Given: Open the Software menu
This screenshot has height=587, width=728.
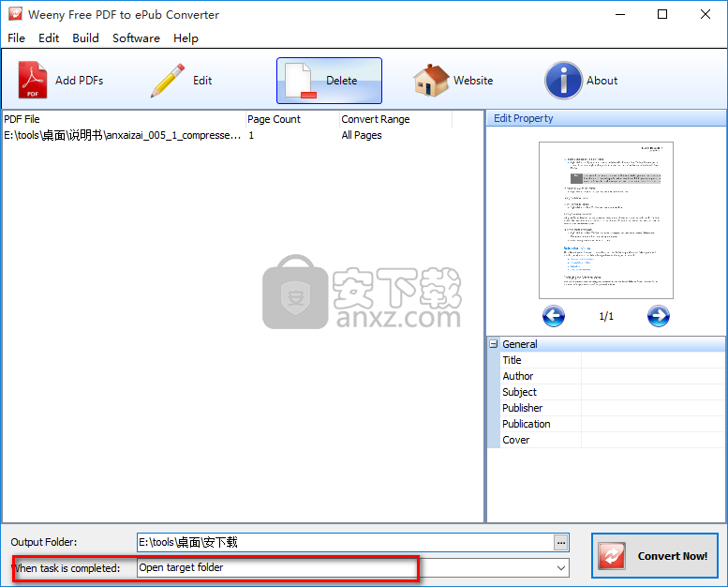Looking at the screenshot, I should [136, 38].
